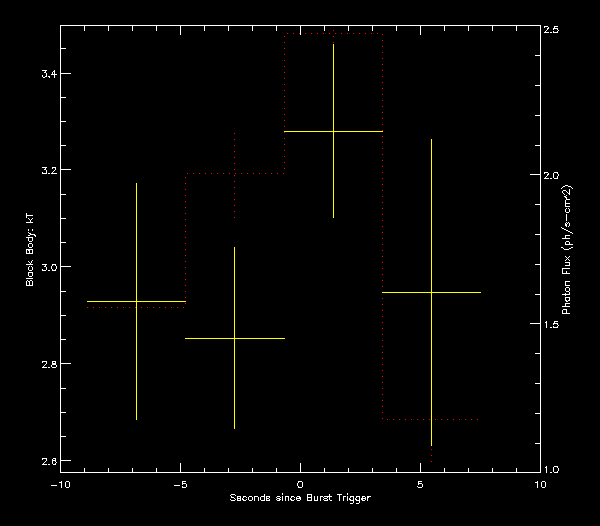Image resolution: width=600 pixels, height=526 pixels.
Task: Click the 0 tick label on the x-axis
Action: click(300, 485)
